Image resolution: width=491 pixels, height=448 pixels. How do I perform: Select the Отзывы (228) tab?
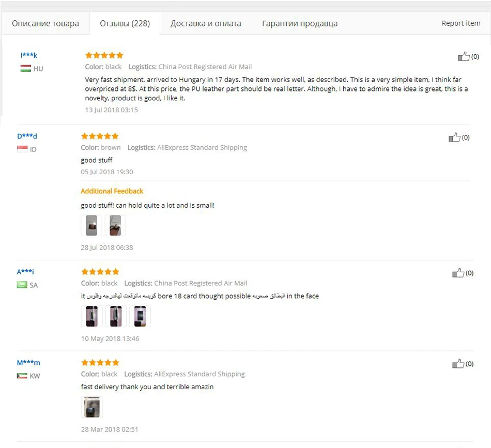point(125,23)
